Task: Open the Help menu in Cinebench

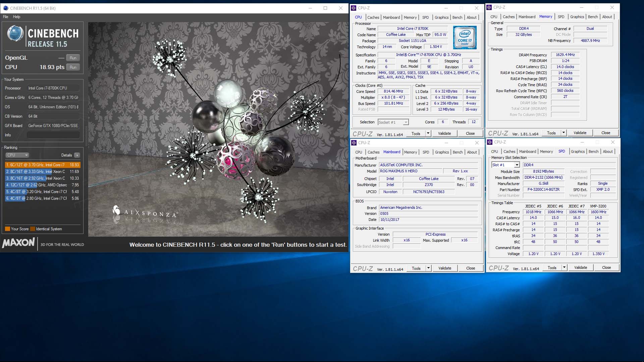Action: (17, 17)
